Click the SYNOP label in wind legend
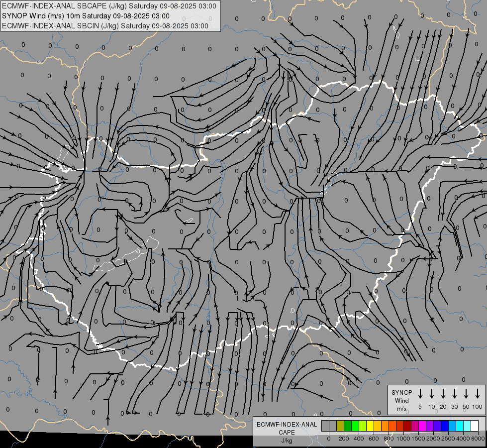This screenshot has height=448, width=487. [401, 392]
